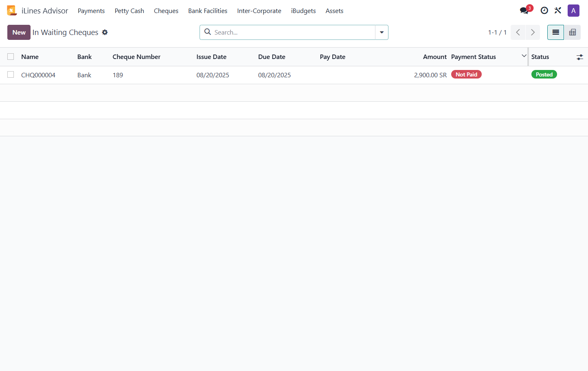588x371 pixels.
Task: Open the Cheques menu
Action: (166, 11)
